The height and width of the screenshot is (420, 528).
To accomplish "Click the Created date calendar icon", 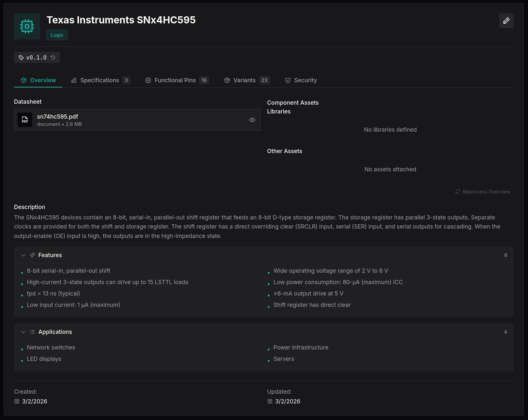I will tap(17, 401).
